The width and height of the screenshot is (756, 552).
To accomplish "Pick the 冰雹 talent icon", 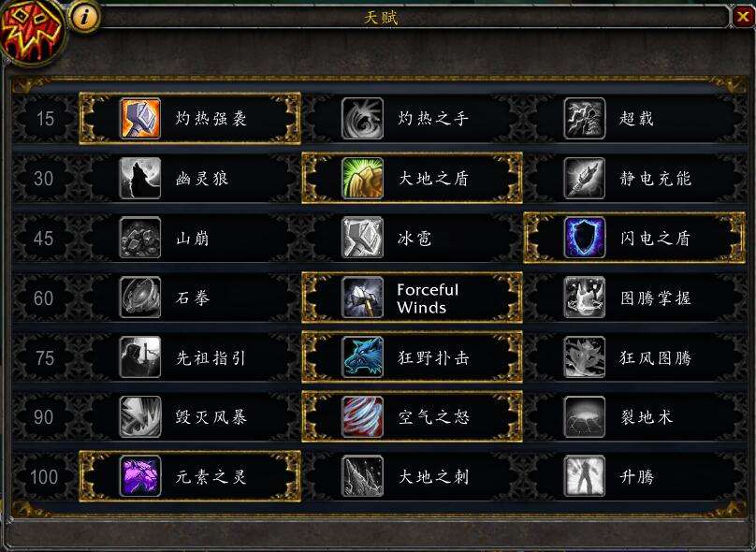I will (x=363, y=238).
